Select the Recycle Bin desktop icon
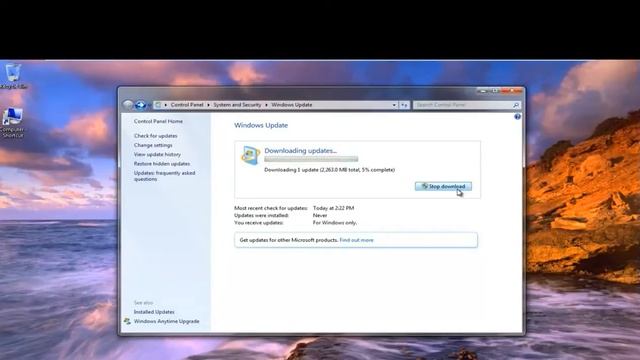The image size is (640, 360). tap(13, 76)
